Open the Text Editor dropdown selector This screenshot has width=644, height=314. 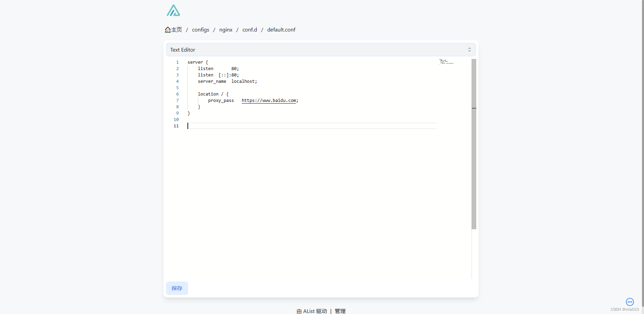point(321,50)
